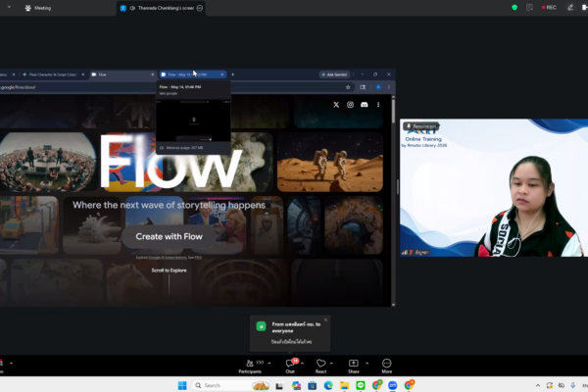Open the X (Twitter) link icon on Flow page

(x=336, y=105)
